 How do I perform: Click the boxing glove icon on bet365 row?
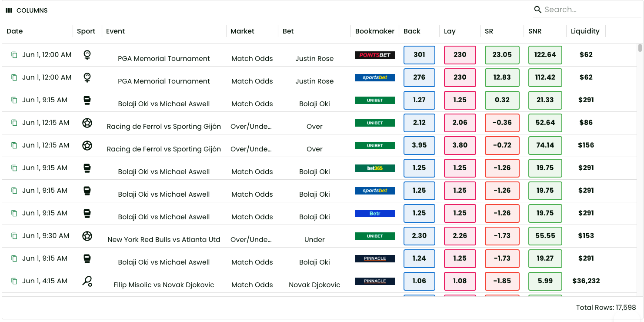pos(87,168)
